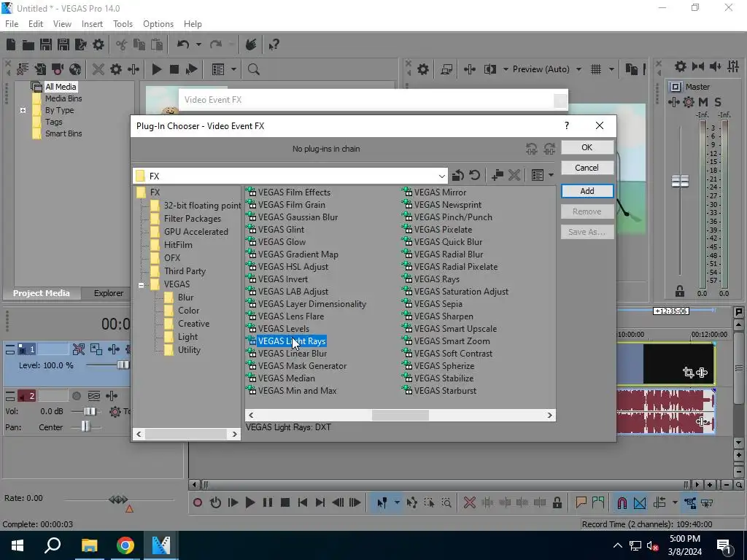Viewport: 747px width, 560px height.
Task: Click Downmix Output icon in Master Bus
Action: [698, 66]
